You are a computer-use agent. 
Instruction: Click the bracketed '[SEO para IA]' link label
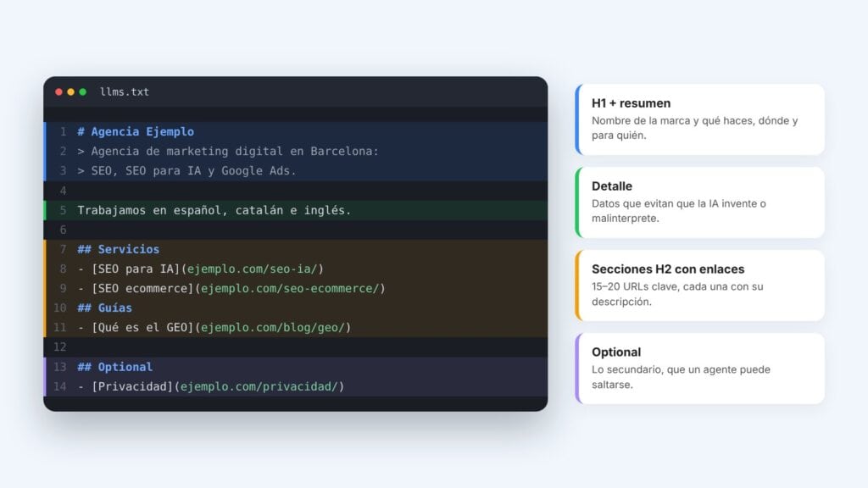[136, 269]
